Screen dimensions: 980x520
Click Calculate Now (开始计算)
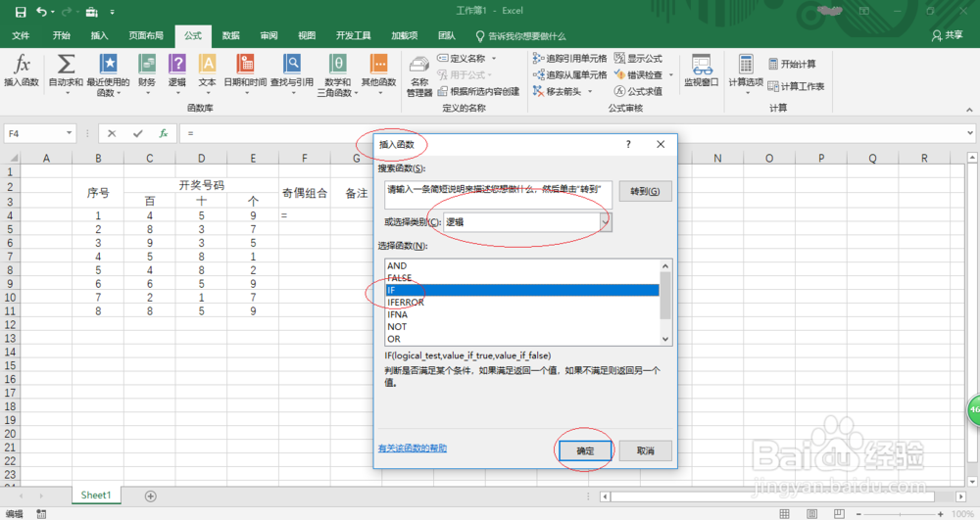point(792,64)
